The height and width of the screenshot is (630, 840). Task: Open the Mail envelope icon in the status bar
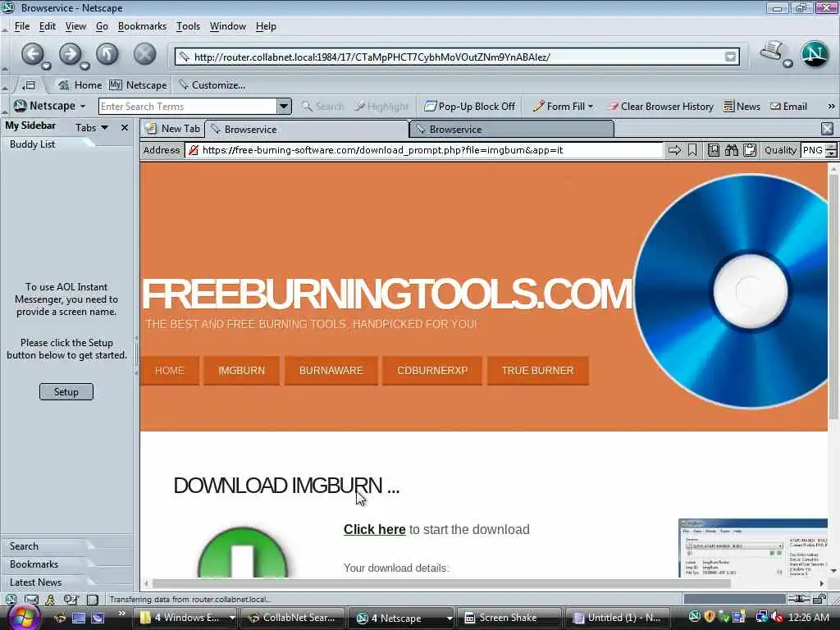32,600
